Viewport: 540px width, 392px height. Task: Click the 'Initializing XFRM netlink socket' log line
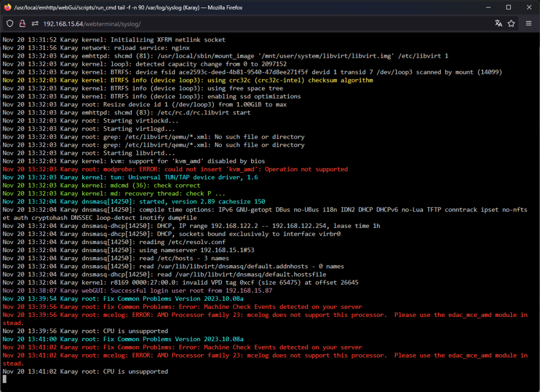(114, 39)
